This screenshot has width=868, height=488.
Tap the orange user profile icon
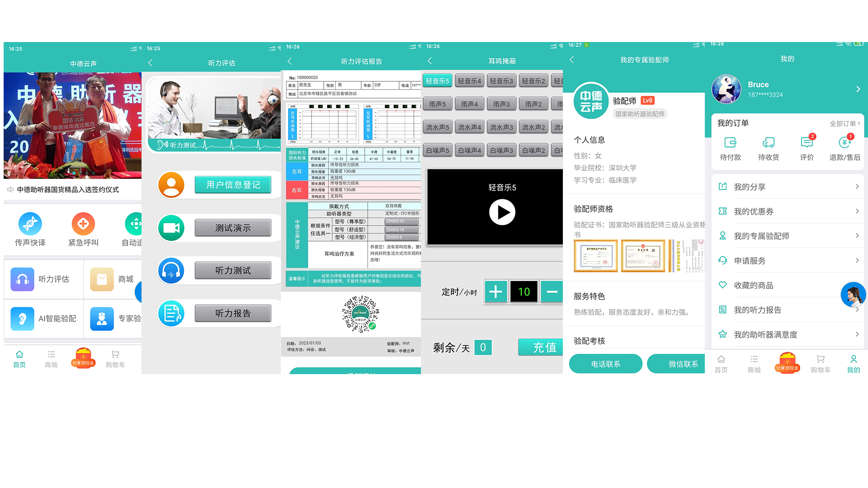click(x=171, y=185)
